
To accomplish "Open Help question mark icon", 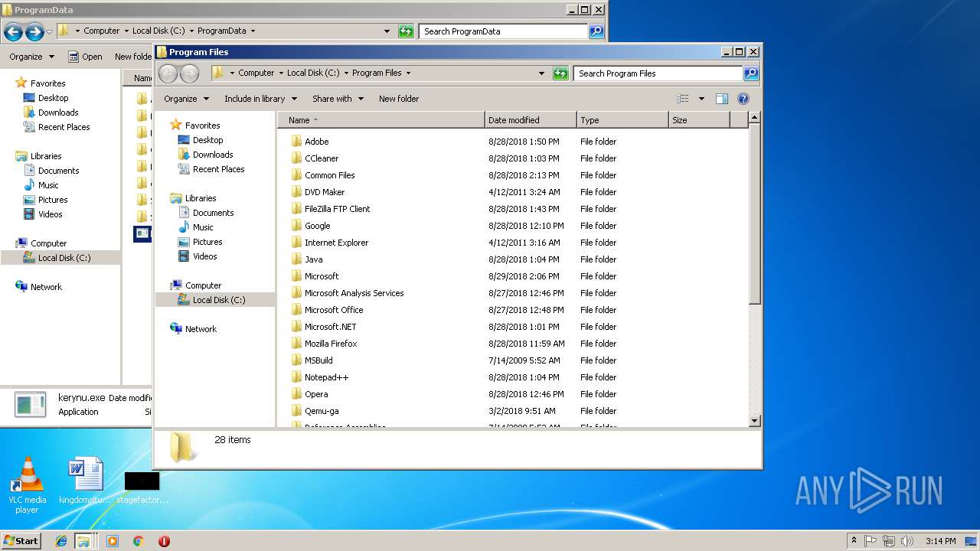I will point(743,99).
